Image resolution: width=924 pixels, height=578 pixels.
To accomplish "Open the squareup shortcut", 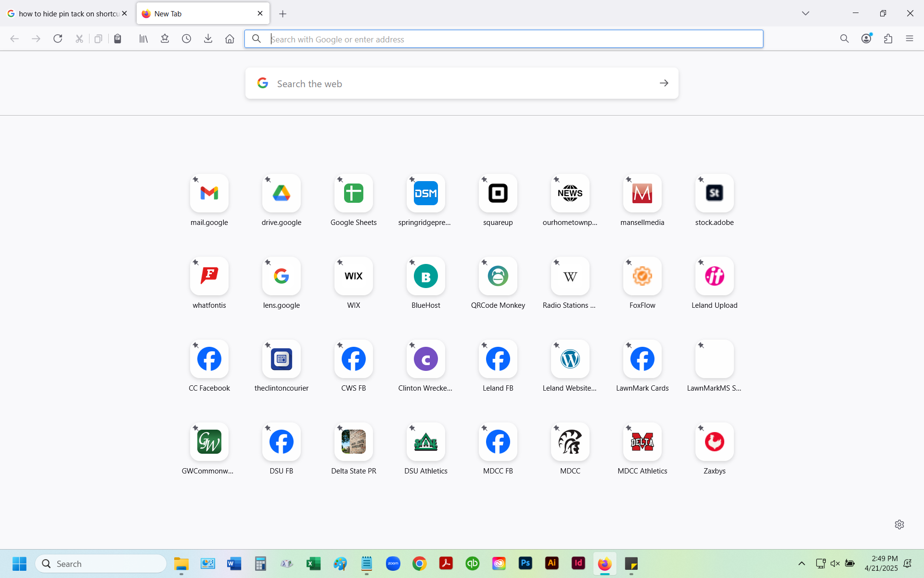I will (x=498, y=193).
